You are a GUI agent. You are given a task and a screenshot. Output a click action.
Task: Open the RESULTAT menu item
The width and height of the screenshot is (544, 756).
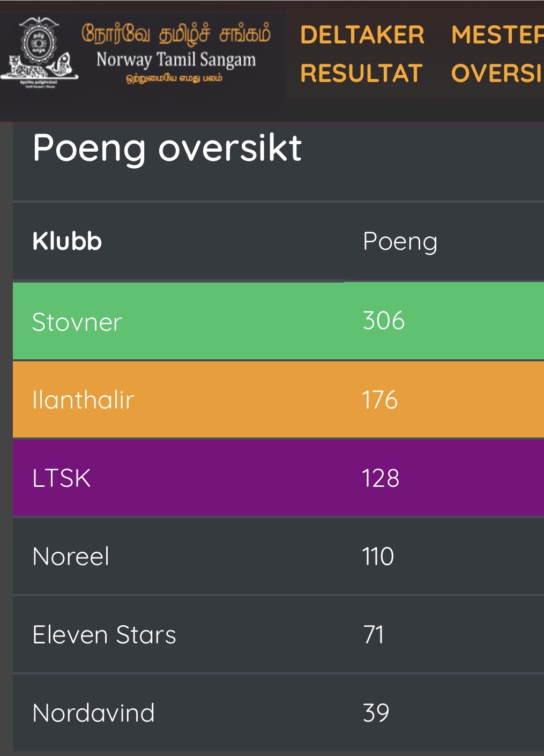pyautogui.click(x=362, y=73)
